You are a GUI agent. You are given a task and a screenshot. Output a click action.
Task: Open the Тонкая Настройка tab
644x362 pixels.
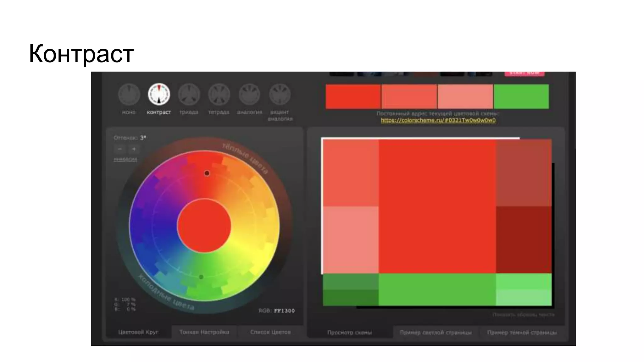(x=204, y=332)
